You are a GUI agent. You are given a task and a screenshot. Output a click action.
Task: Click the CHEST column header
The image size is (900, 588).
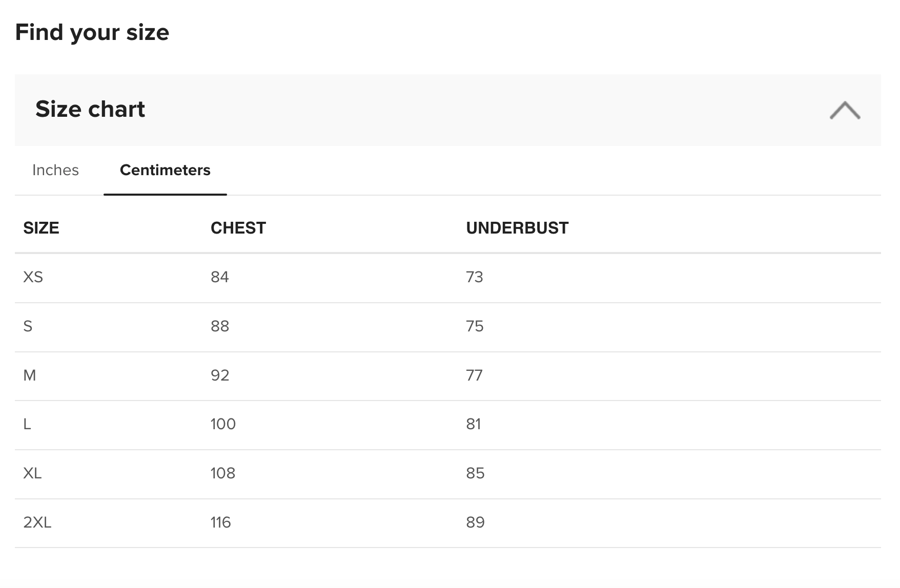pos(238,228)
